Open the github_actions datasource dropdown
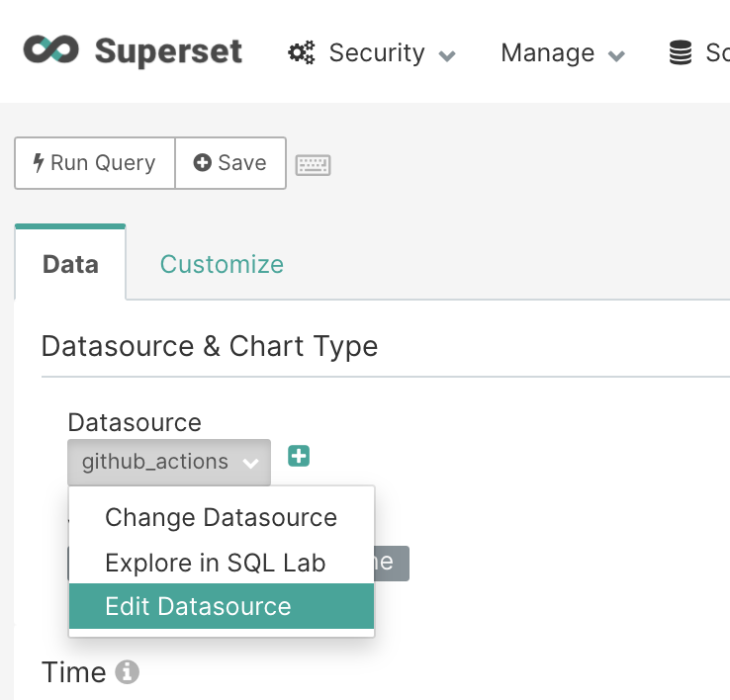Image resolution: width=730 pixels, height=700 pixels. tap(169, 462)
